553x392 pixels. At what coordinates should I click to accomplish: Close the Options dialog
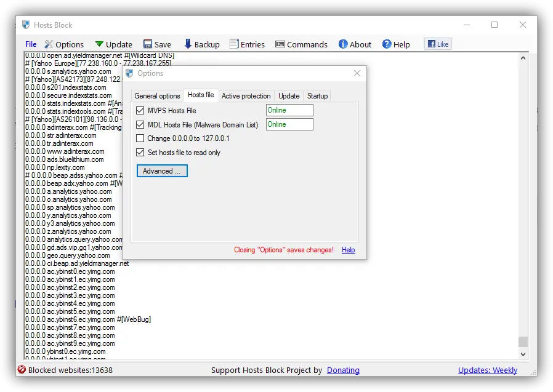point(357,73)
